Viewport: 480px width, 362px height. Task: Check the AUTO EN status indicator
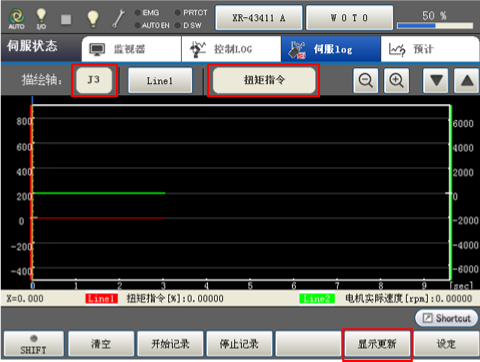coord(152,25)
